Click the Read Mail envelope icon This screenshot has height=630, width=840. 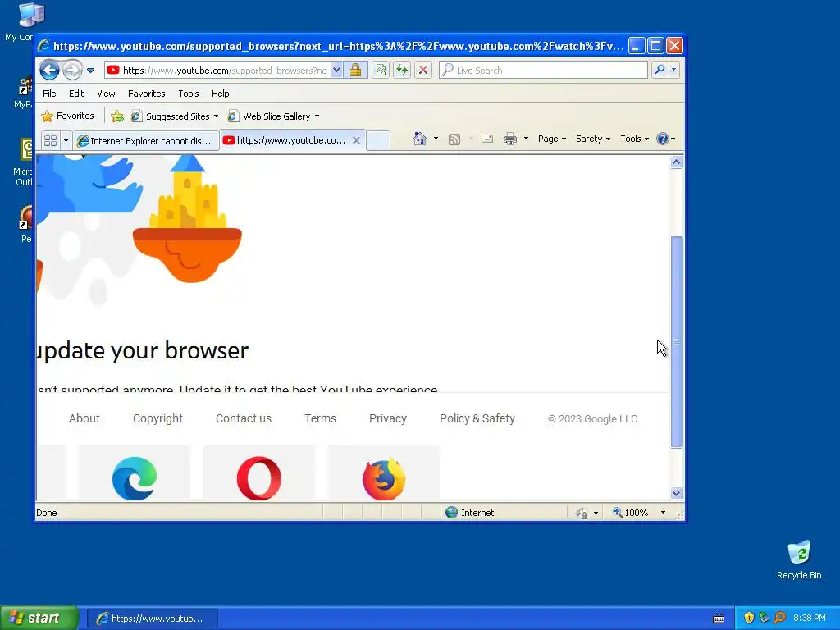click(x=487, y=139)
